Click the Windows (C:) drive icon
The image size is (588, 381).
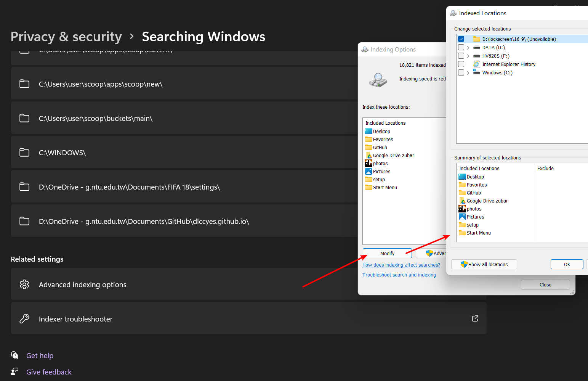click(x=476, y=72)
